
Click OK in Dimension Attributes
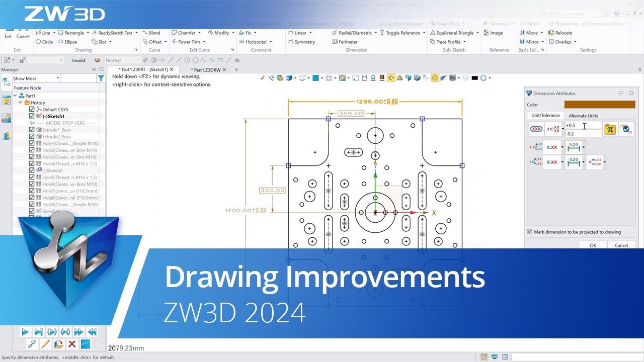593,245
